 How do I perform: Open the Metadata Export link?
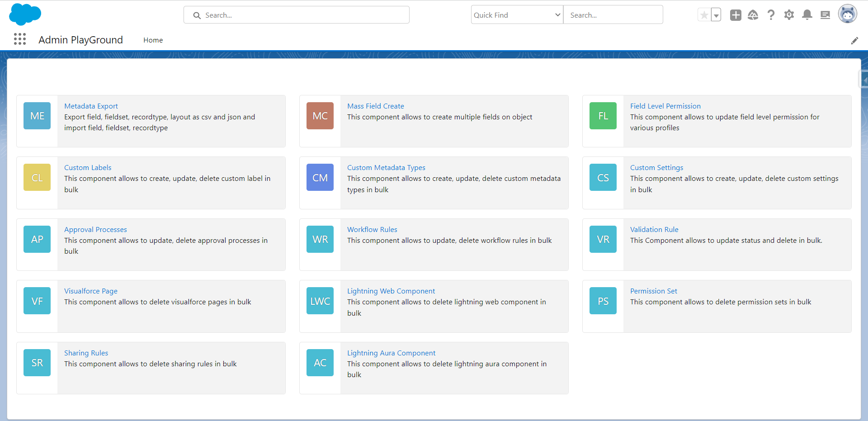click(91, 106)
